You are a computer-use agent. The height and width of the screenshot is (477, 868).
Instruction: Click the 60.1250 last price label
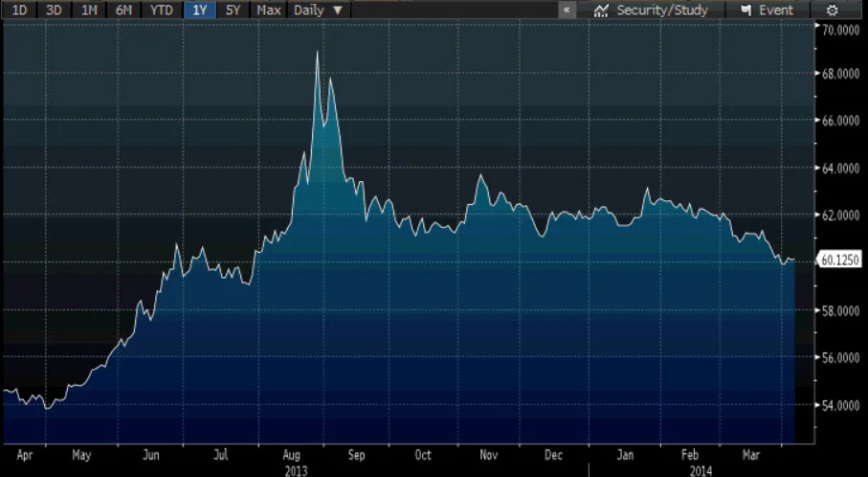pyautogui.click(x=839, y=260)
